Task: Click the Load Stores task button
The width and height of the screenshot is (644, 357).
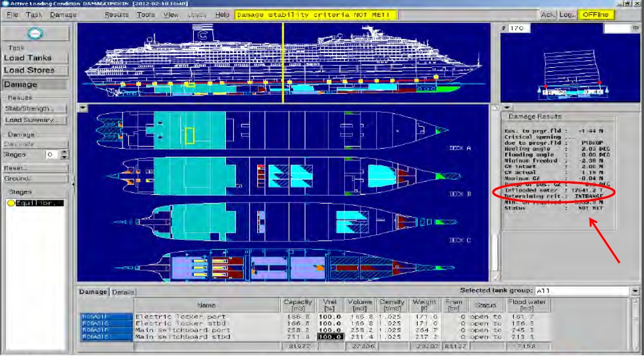Action: (35, 70)
